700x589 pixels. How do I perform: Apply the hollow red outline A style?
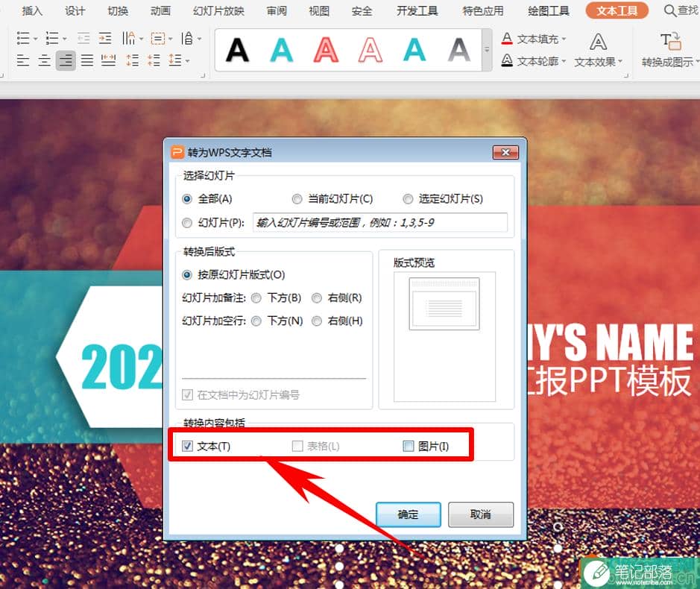(370, 50)
